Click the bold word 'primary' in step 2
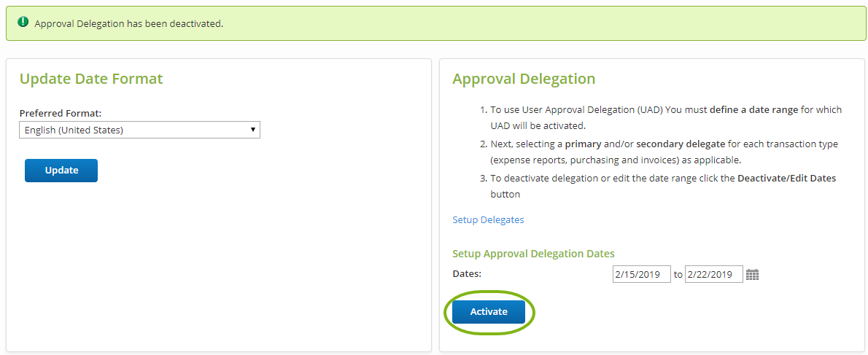This screenshot has height=355, width=868. (583, 144)
